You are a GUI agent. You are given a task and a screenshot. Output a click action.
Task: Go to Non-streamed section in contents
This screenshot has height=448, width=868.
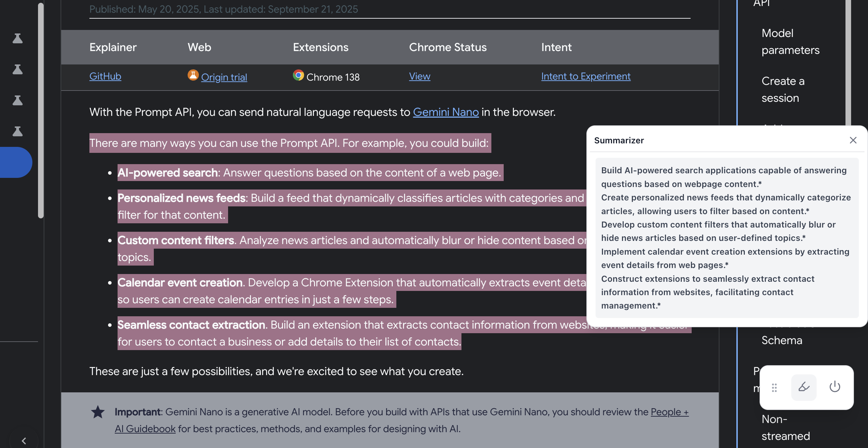[786, 428]
